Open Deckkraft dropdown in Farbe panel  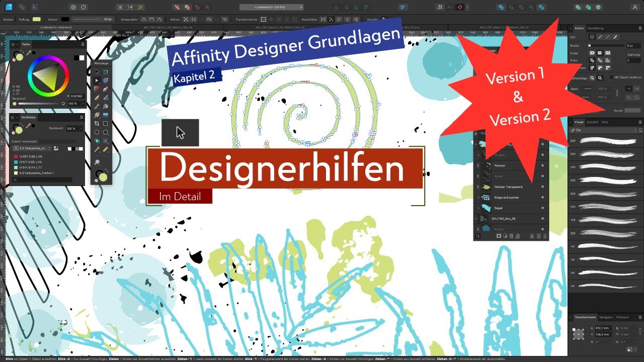[83, 103]
